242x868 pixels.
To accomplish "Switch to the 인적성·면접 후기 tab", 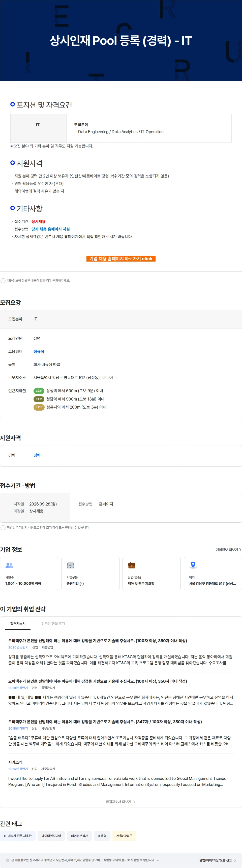I will 53,623.
